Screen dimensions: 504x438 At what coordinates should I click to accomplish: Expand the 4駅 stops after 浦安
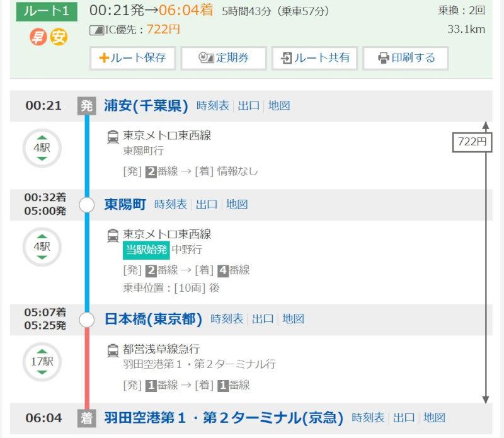pos(42,148)
